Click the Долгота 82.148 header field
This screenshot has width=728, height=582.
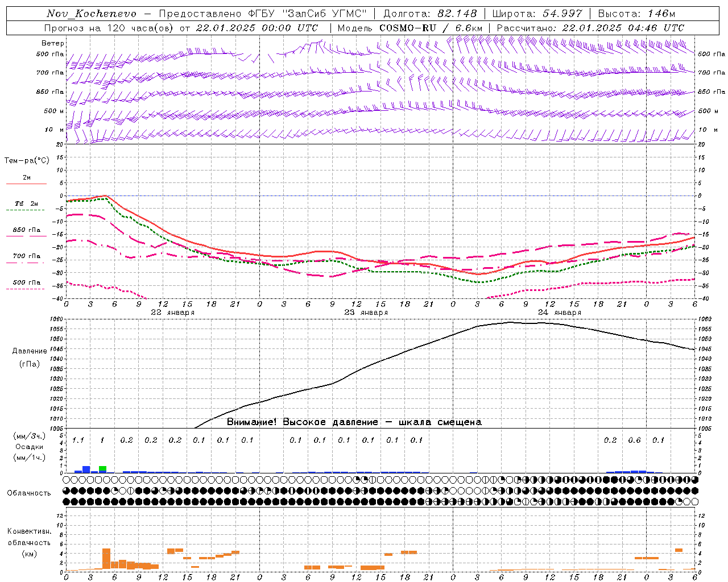[430, 14]
